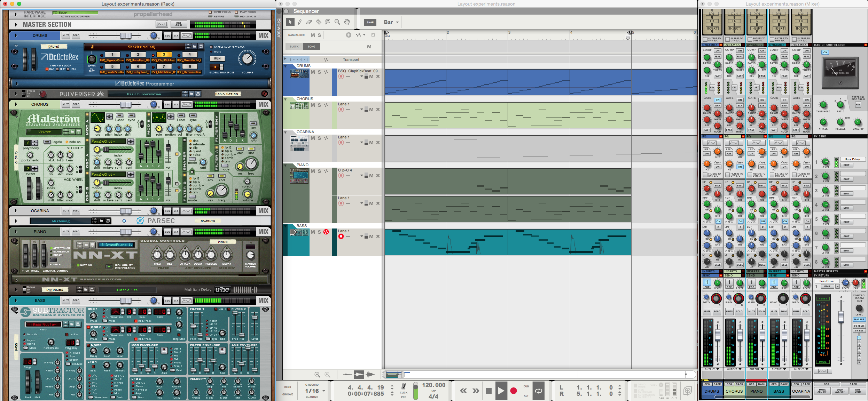The image size is (868, 401).
Task: Click the BASS track automation icon
Action: click(326, 232)
